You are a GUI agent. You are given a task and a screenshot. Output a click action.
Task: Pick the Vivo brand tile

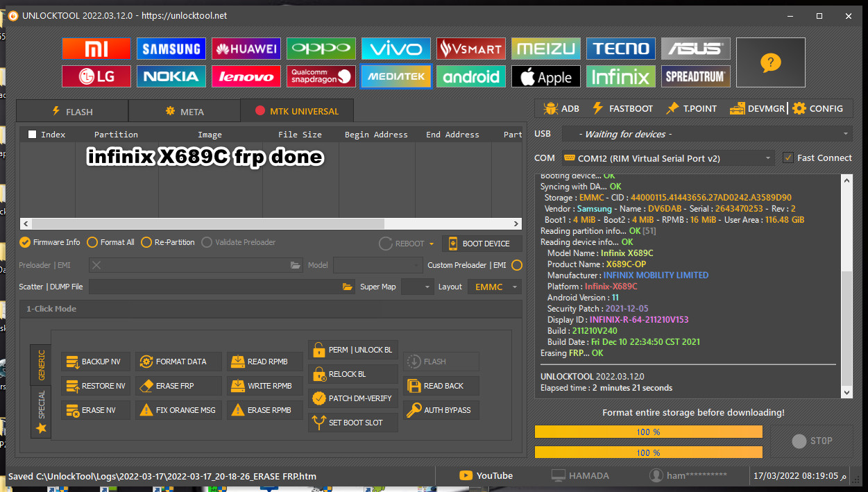(x=395, y=49)
